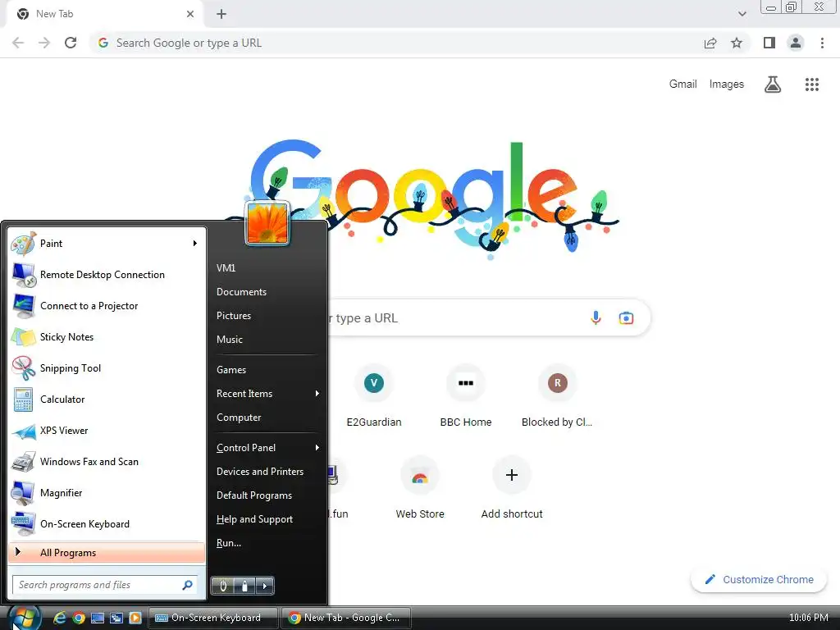The image size is (840, 630).
Task: Open Documents from the Start menu
Action: 242,292
